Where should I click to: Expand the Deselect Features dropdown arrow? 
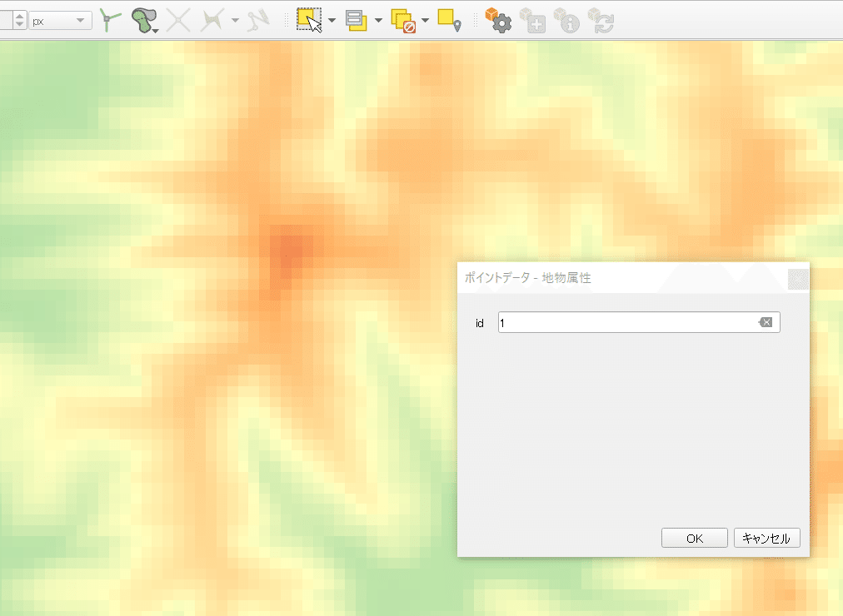426,21
